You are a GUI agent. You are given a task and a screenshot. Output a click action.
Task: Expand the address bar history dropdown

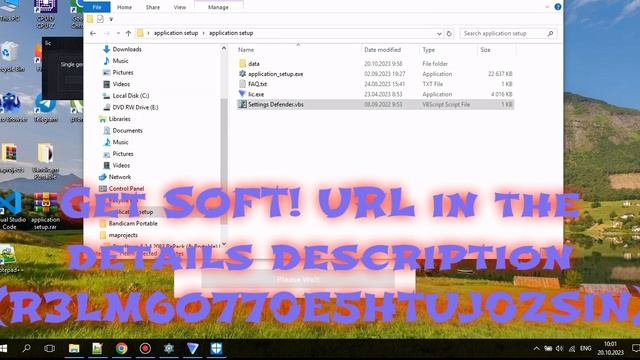(x=439, y=33)
